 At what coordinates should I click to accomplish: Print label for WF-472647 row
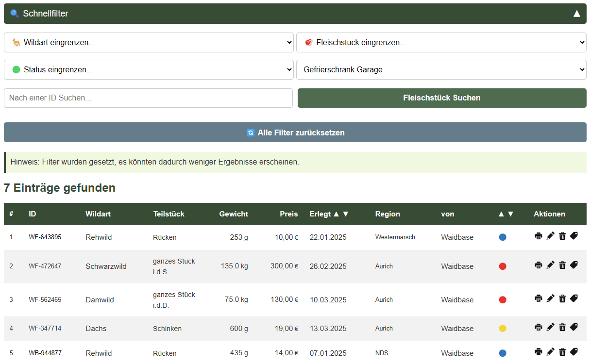(x=538, y=265)
